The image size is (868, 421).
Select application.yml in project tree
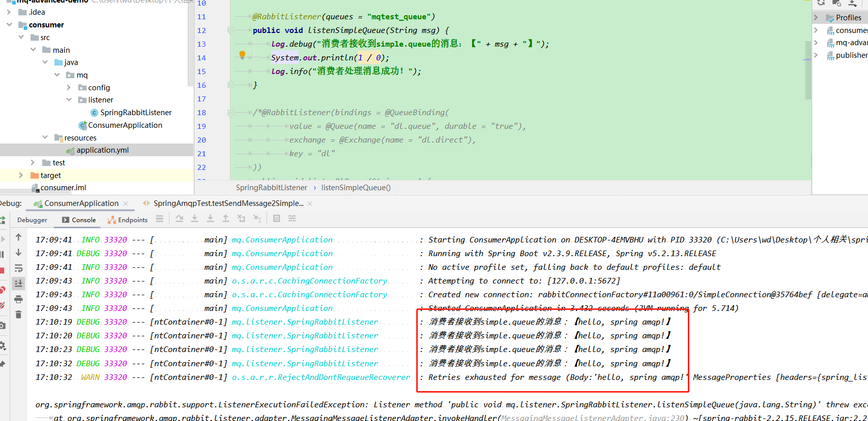[96, 150]
